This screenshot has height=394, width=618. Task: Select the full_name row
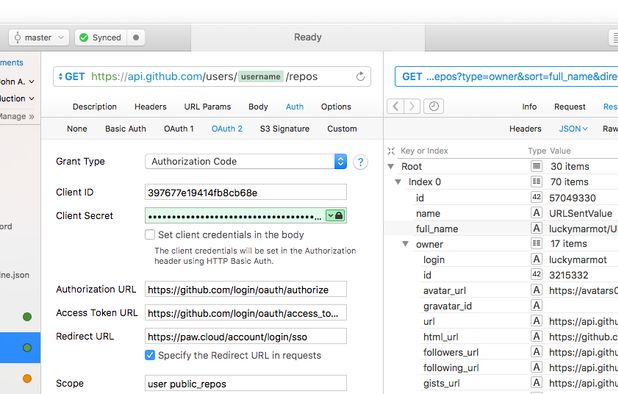[501, 229]
